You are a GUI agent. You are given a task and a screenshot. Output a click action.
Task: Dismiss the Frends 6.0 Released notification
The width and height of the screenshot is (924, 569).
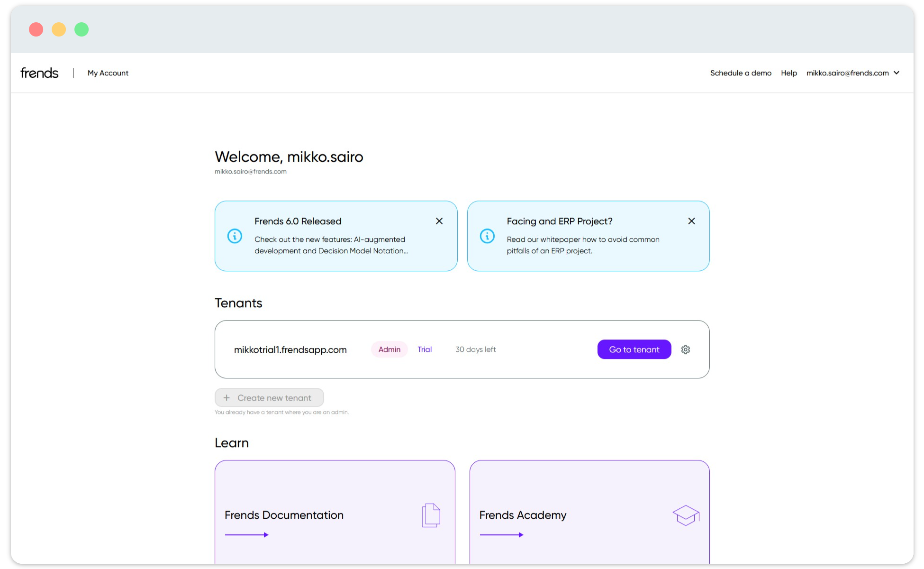[439, 220]
